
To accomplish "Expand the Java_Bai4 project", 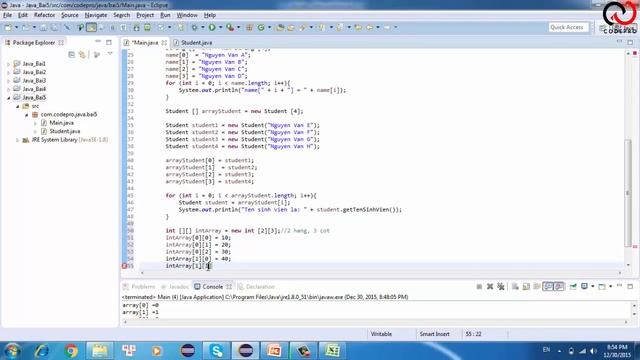I will (9, 89).
